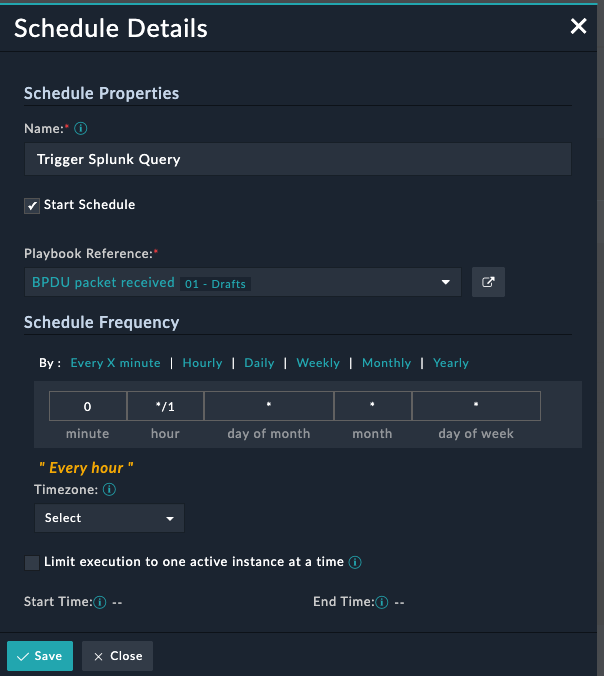This screenshot has height=676, width=604.
Task: Click the Close button at bottom
Action: click(x=117, y=656)
